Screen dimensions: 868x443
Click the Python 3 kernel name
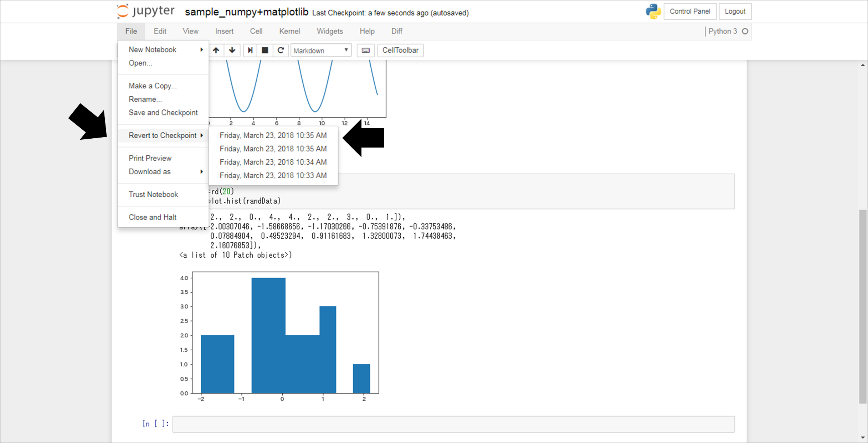(x=723, y=31)
